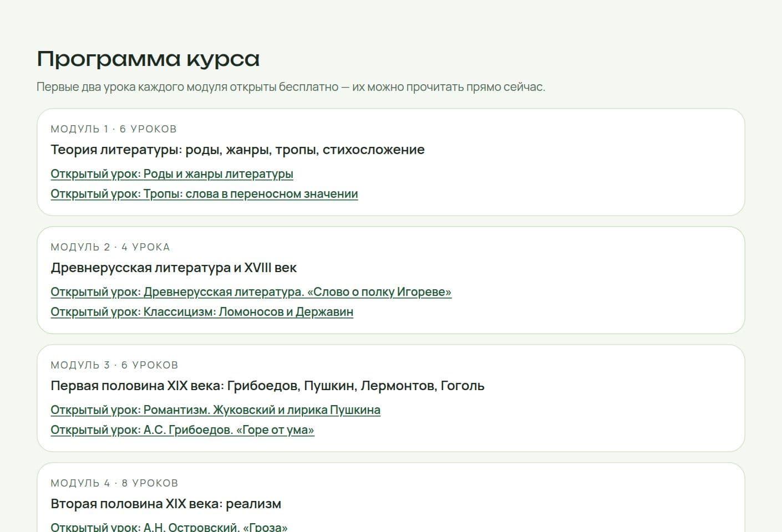Open the «Слово о полку Игореве» lesson
The width and height of the screenshot is (782, 532).
[x=251, y=292]
